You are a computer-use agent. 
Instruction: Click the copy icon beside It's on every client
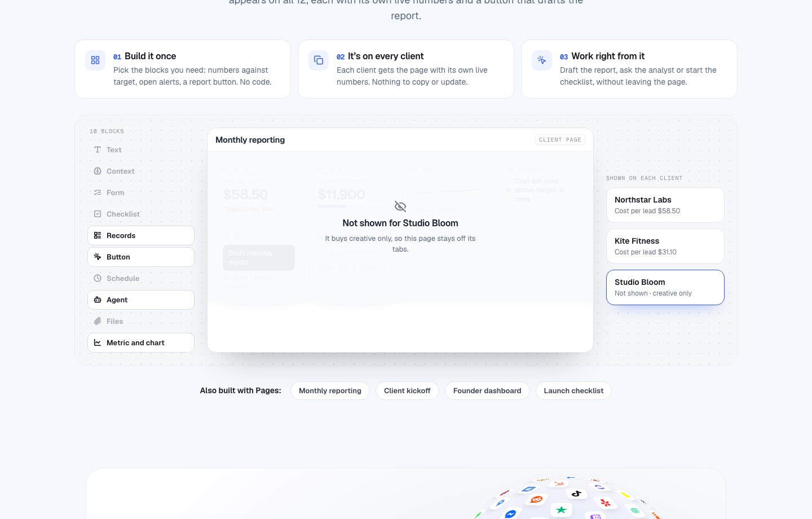coord(319,60)
